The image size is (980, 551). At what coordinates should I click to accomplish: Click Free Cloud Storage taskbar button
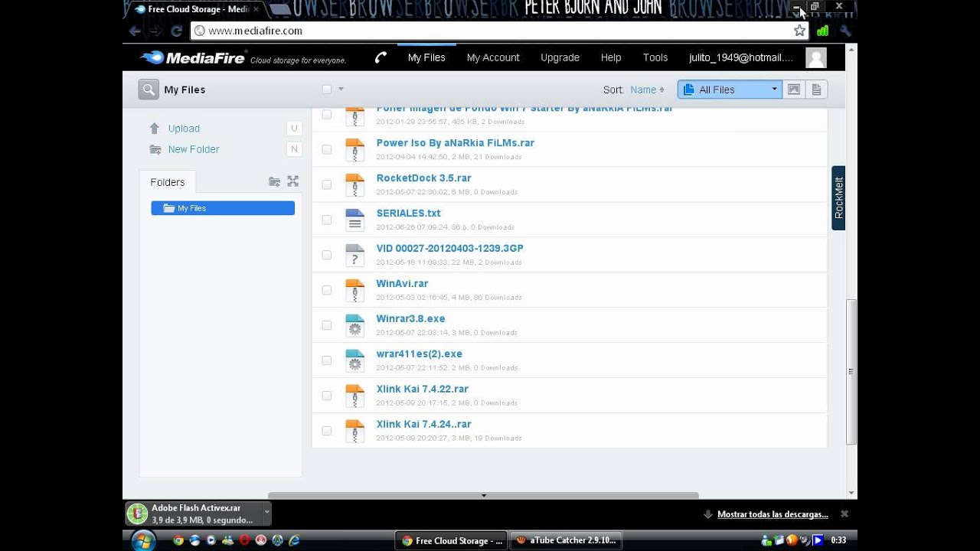[451, 540]
